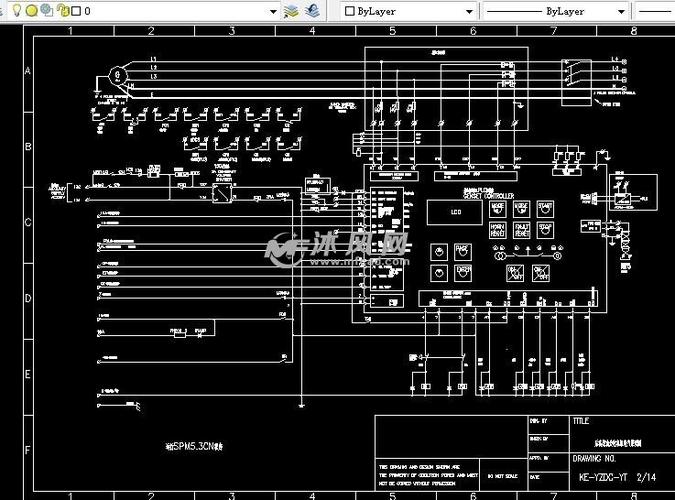Click the motor circle symbol at top left
The width and height of the screenshot is (675, 500).
pyautogui.click(x=117, y=73)
